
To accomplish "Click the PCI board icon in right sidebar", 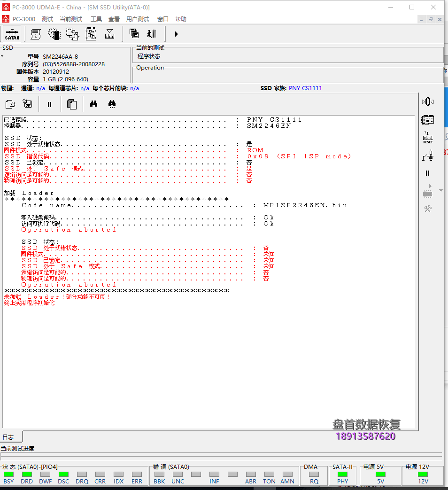I will point(428,120).
